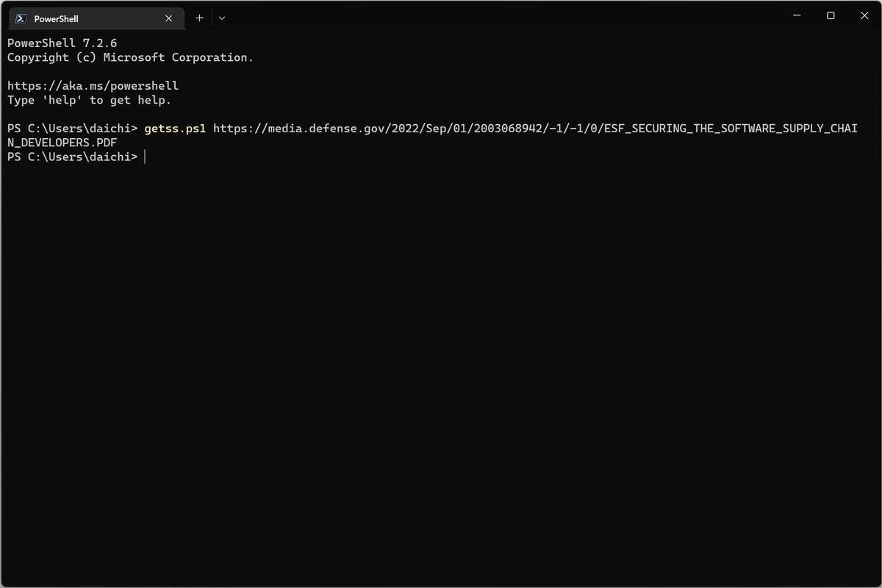
Task: Expand the new tab profile dropdown
Action: [222, 18]
